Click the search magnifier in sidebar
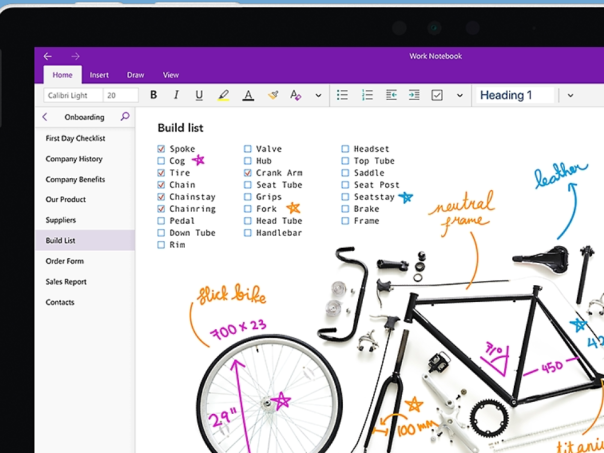 click(125, 117)
